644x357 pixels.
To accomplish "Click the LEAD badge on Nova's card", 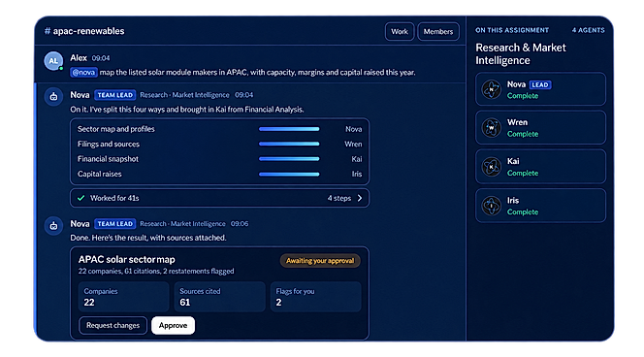I will 540,84.
